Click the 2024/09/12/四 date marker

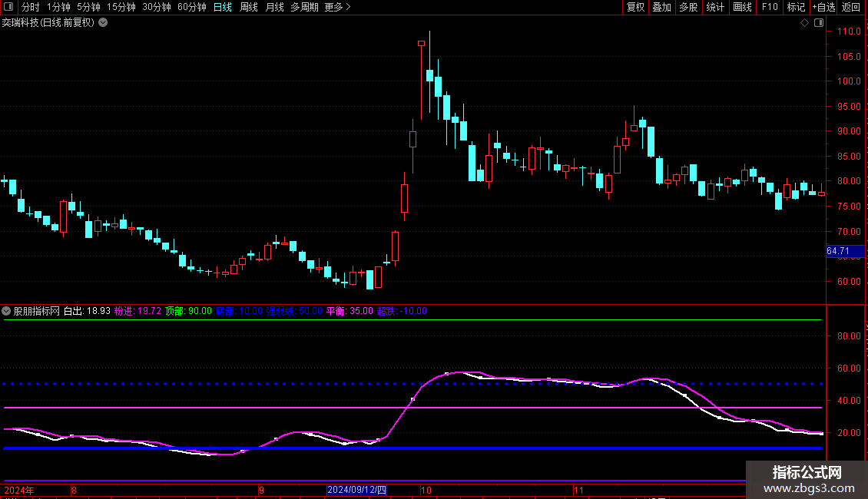(x=356, y=490)
